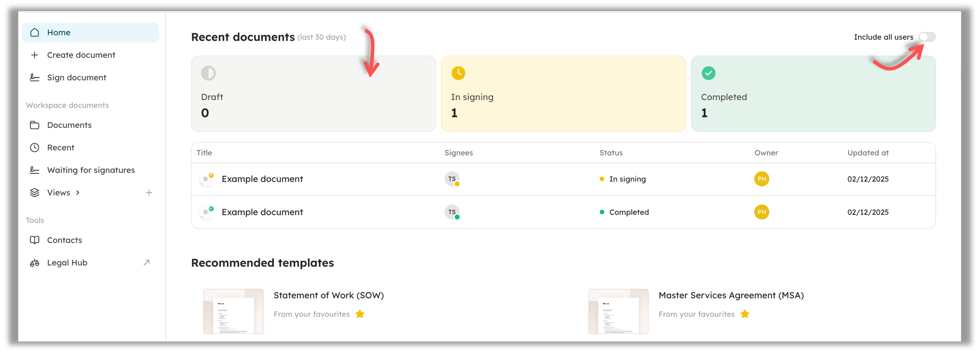Add a new view with the plus icon
This screenshot has height=353, width=980.
(149, 192)
